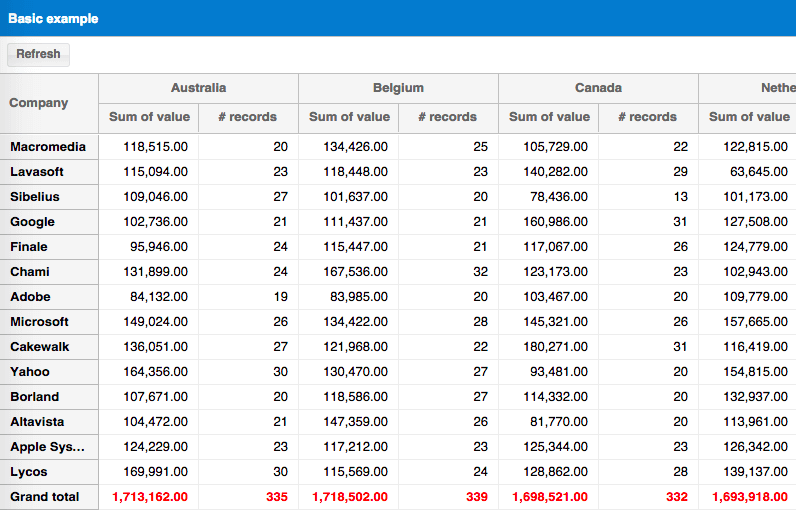Select the Lycos row label
This screenshot has height=510, width=796.
(49, 472)
